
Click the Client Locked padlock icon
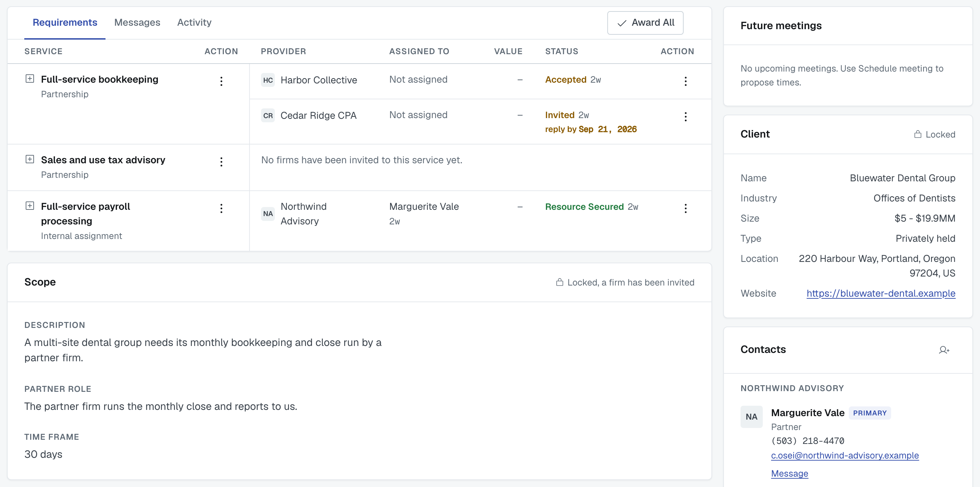[x=918, y=134]
